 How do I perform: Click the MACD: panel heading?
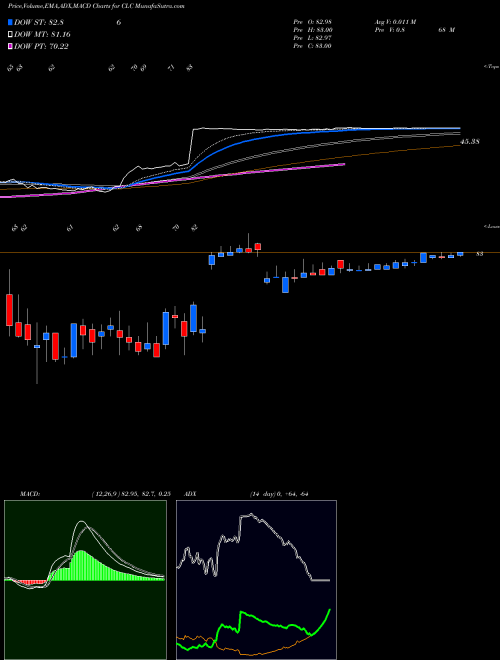29,494
